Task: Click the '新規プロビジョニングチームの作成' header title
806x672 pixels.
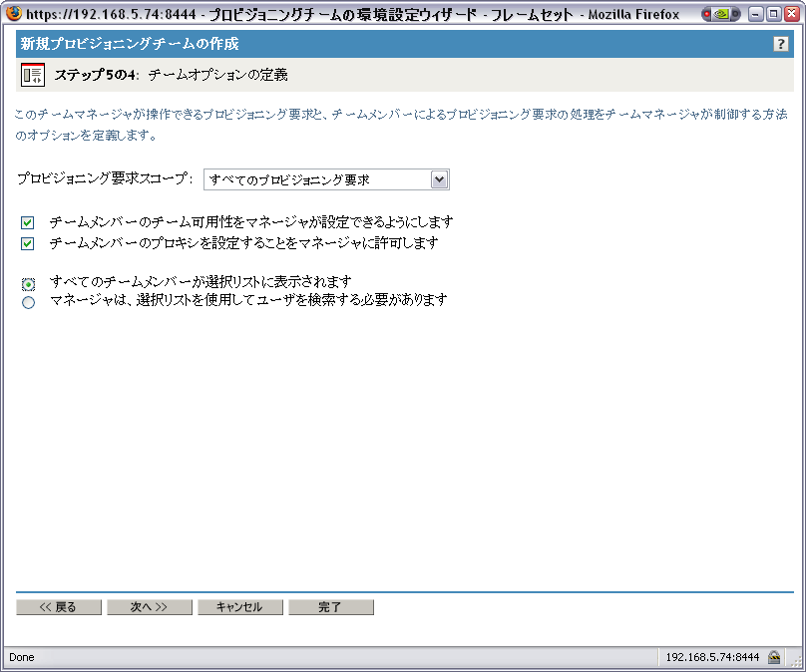Action: tap(130, 44)
